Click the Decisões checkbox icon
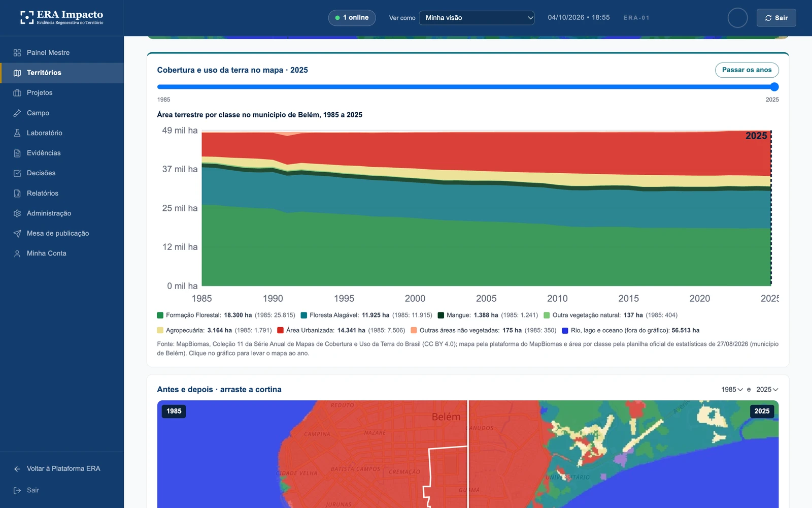812x508 pixels. pyautogui.click(x=17, y=173)
